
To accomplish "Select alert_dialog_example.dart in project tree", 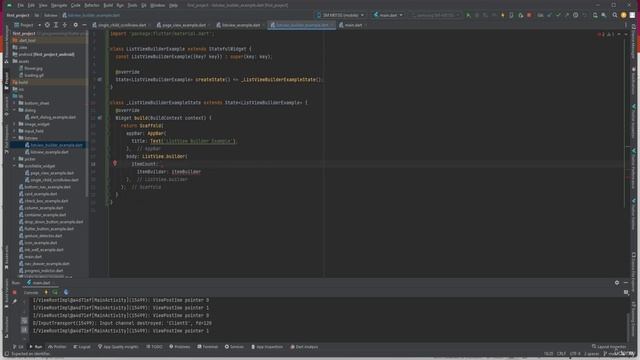I will tap(53, 117).
